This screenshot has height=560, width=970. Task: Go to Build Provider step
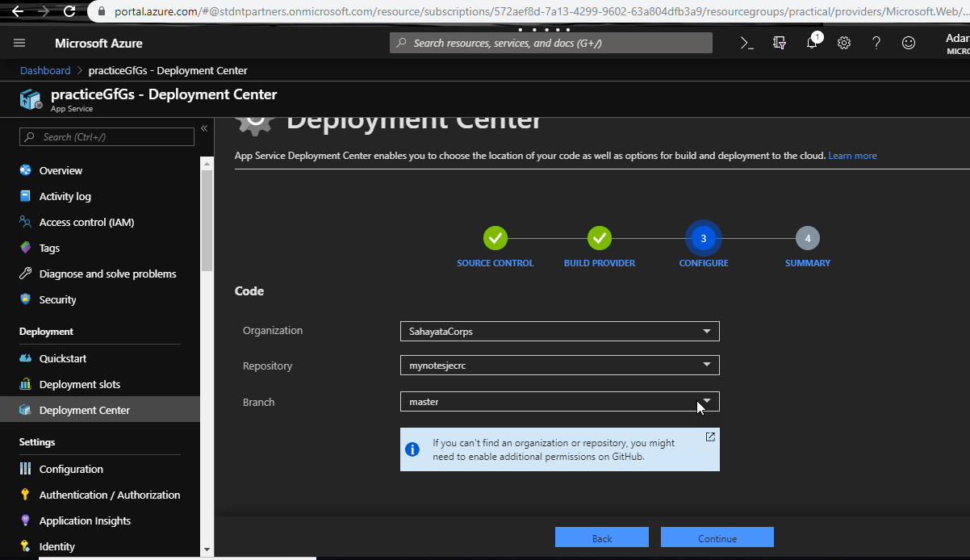coord(599,239)
